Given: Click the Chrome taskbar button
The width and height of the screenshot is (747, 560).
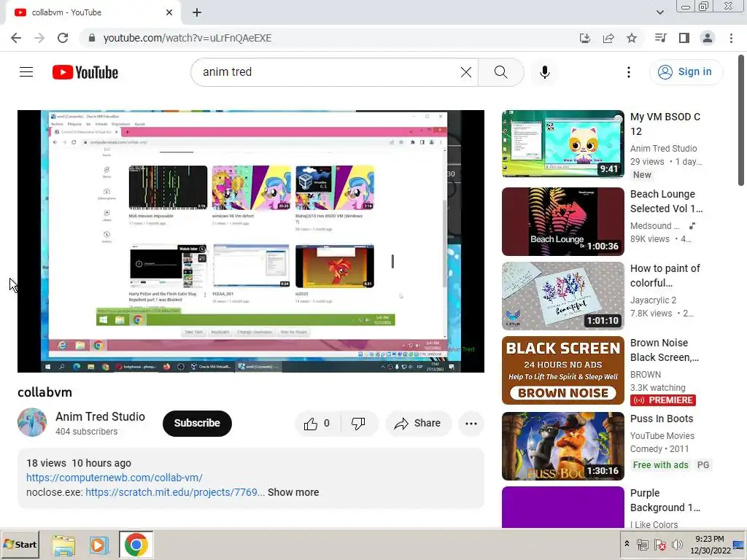Looking at the screenshot, I should click(136, 545).
